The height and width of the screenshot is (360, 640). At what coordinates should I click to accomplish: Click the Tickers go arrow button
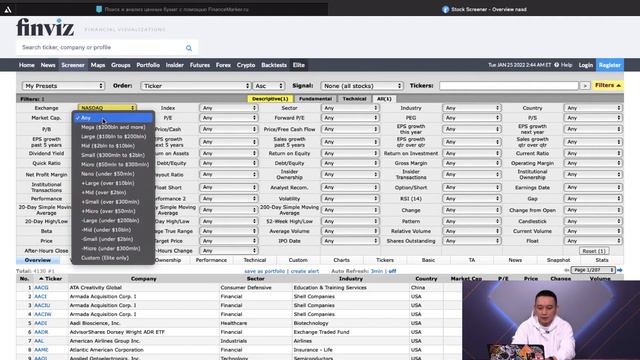(585, 86)
